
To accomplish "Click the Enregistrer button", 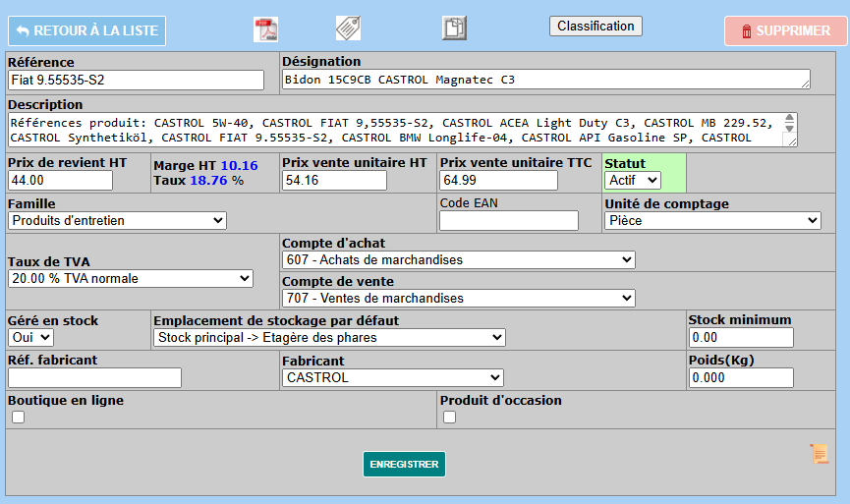I will (x=404, y=465).
